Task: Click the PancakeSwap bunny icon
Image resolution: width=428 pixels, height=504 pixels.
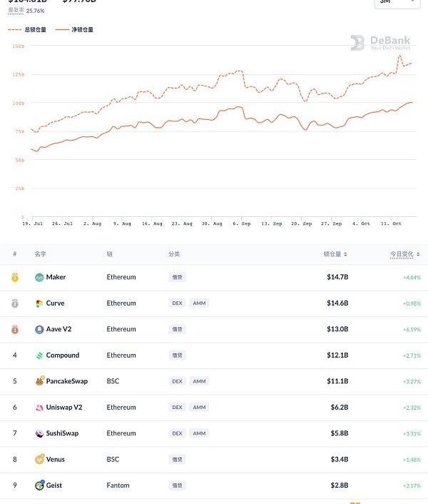Action: click(x=39, y=381)
